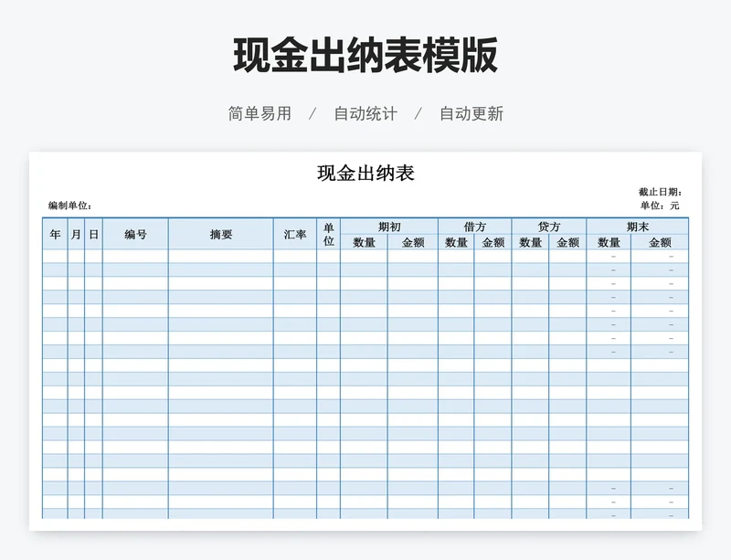Select the 期末 group header
The image size is (731, 560).
[x=637, y=227]
